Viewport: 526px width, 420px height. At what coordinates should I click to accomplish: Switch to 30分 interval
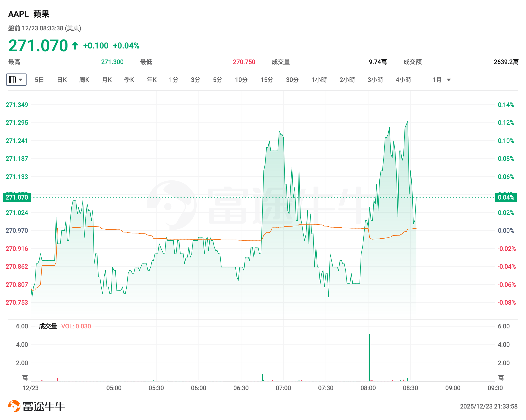pyautogui.click(x=292, y=80)
